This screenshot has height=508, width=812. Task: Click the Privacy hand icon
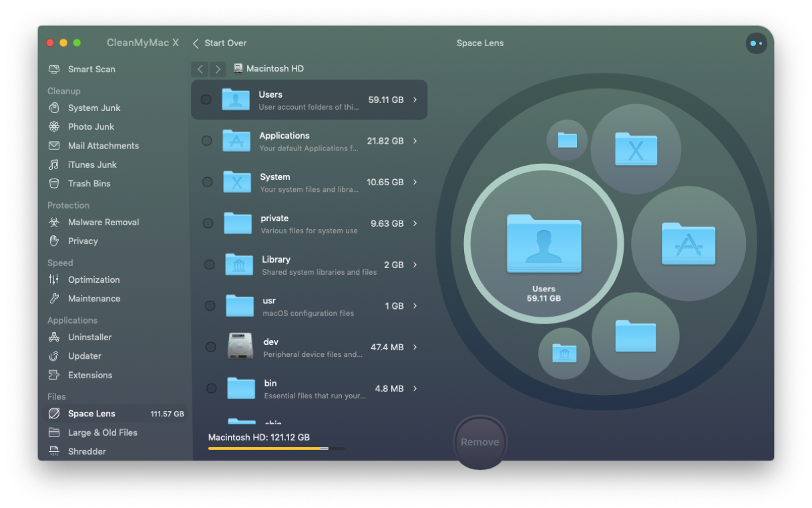click(x=54, y=241)
